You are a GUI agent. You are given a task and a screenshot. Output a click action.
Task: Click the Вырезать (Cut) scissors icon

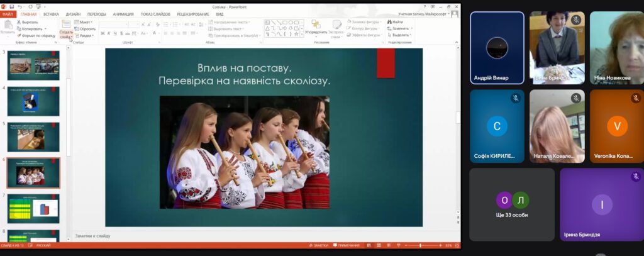click(x=18, y=22)
